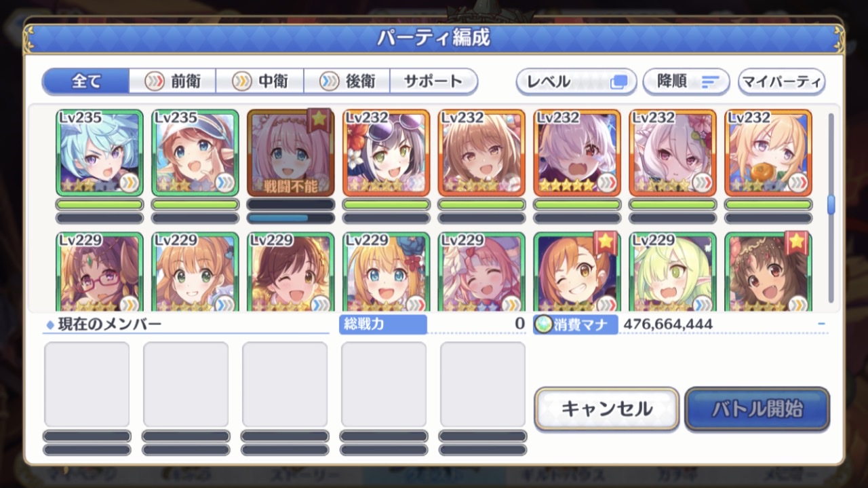Filter by 前衛 front row
The width and height of the screenshot is (868, 488).
pos(173,81)
